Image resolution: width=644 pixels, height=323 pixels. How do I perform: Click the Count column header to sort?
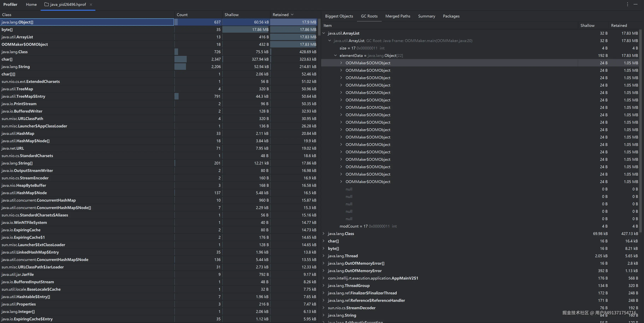coord(182,14)
